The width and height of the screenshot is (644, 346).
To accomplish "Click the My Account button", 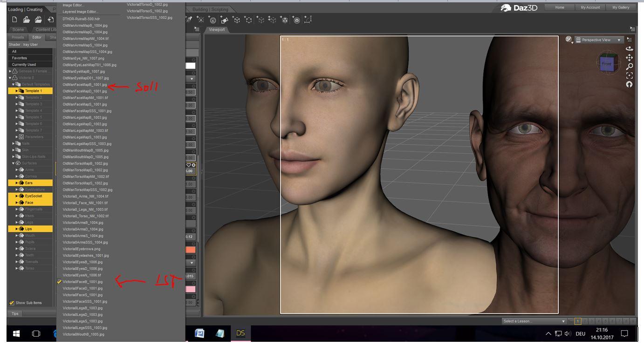I will point(590,7).
